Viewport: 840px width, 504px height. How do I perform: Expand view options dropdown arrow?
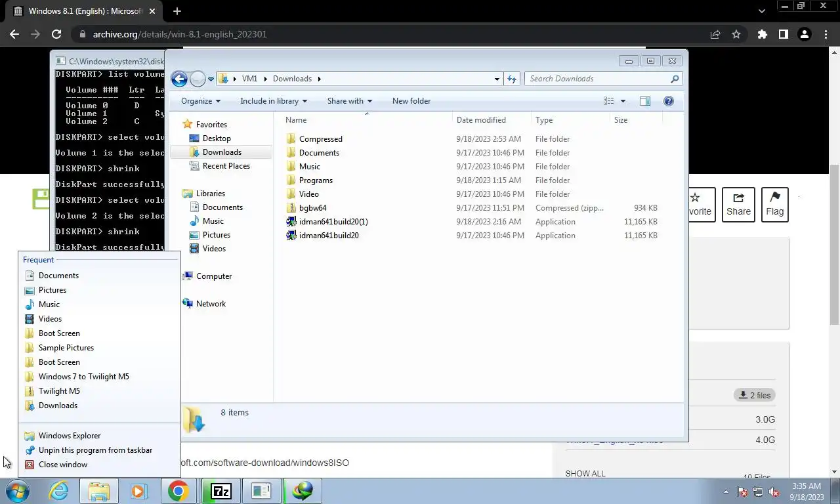pos(623,101)
